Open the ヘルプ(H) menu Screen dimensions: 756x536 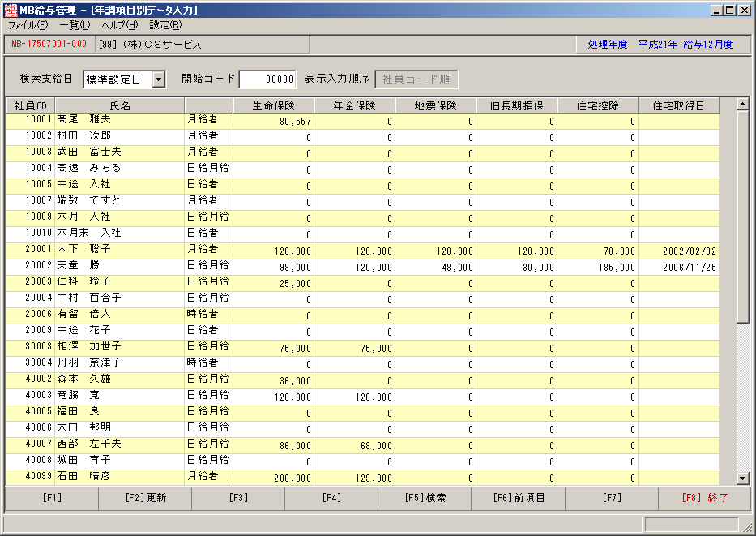tap(120, 26)
